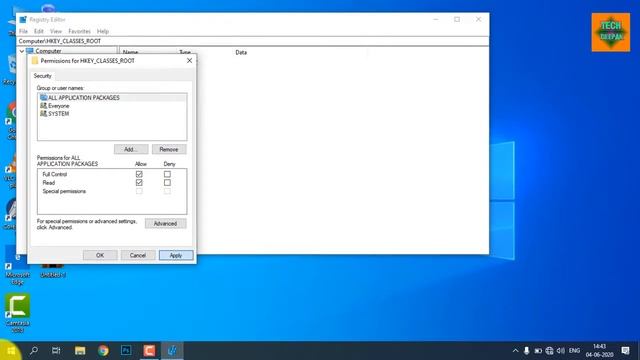The height and width of the screenshot is (360, 640).
Task: Open the View menu in Registry Editor
Action: [x=56, y=31]
